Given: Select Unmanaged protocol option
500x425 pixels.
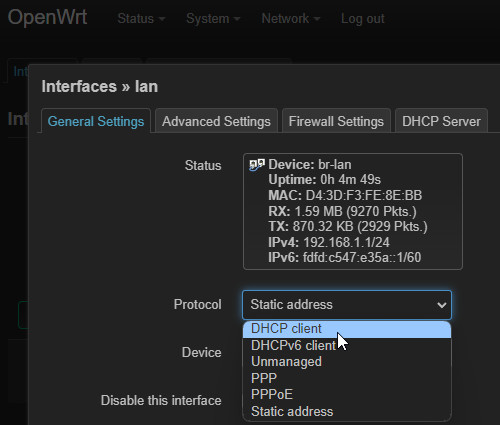Looking at the screenshot, I should 347,362.
